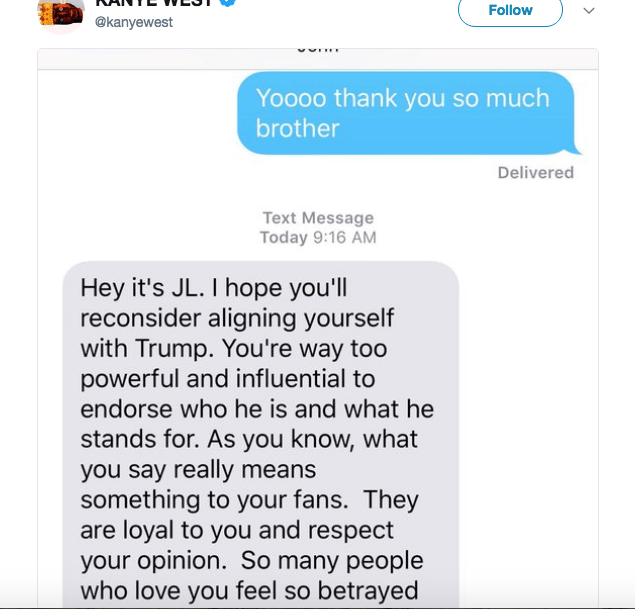The width and height of the screenshot is (635, 609).
Task: Expand the chevron menu beside Follow
Action: 589,10
